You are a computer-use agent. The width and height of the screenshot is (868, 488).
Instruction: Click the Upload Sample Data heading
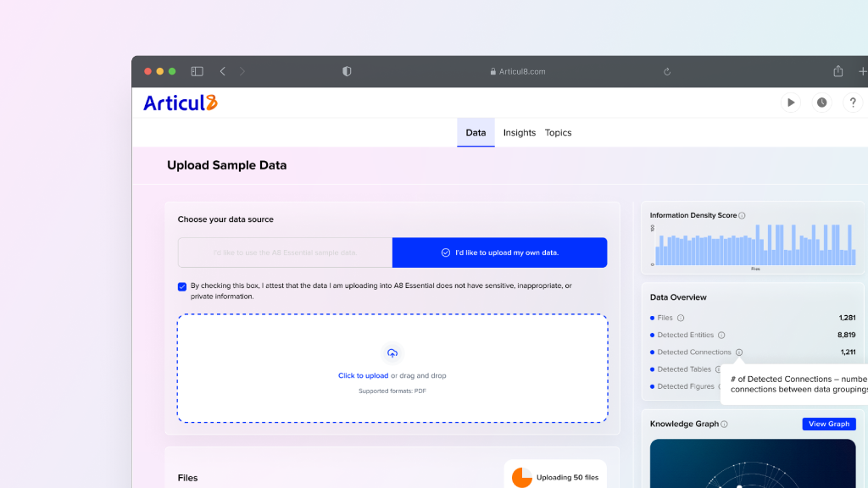point(227,165)
